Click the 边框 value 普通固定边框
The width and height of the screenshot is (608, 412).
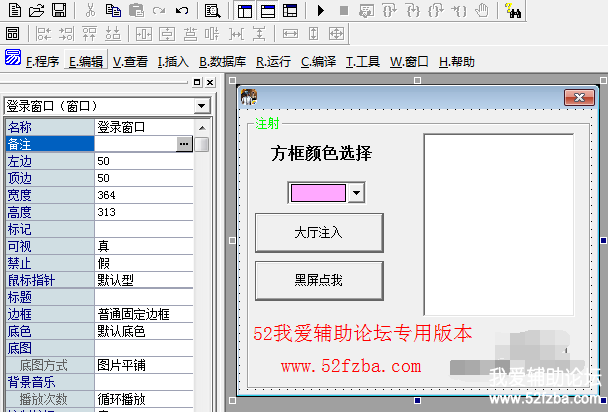[x=143, y=314]
